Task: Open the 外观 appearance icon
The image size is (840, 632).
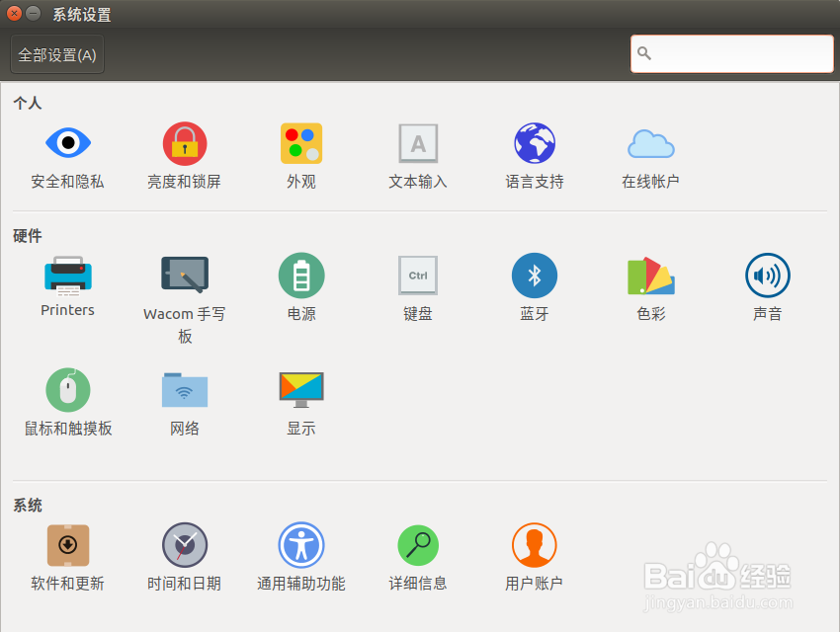Action: 301,143
